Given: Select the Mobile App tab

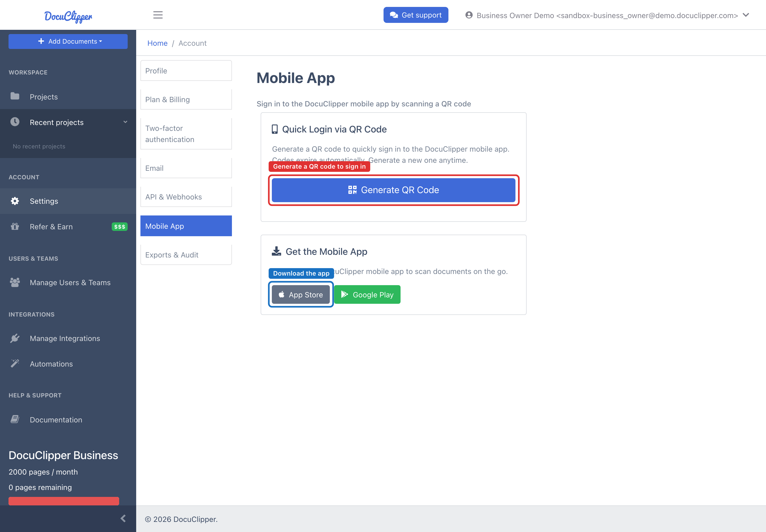Looking at the screenshot, I should click(x=186, y=226).
